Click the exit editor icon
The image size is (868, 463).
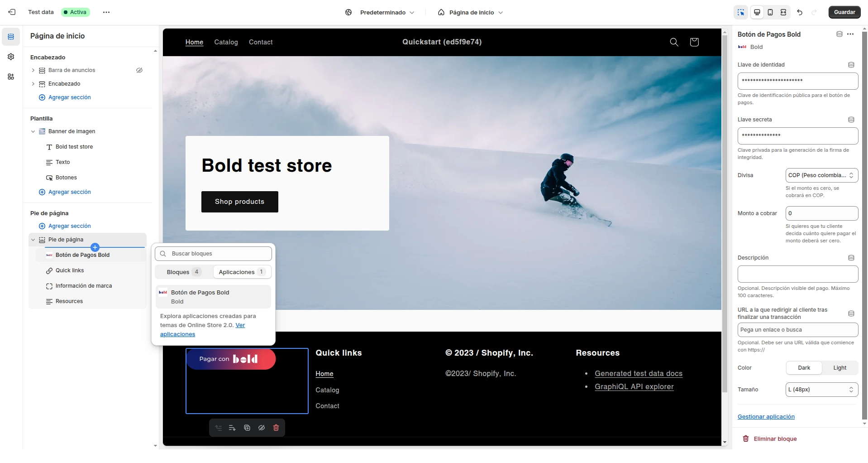point(12,12)
